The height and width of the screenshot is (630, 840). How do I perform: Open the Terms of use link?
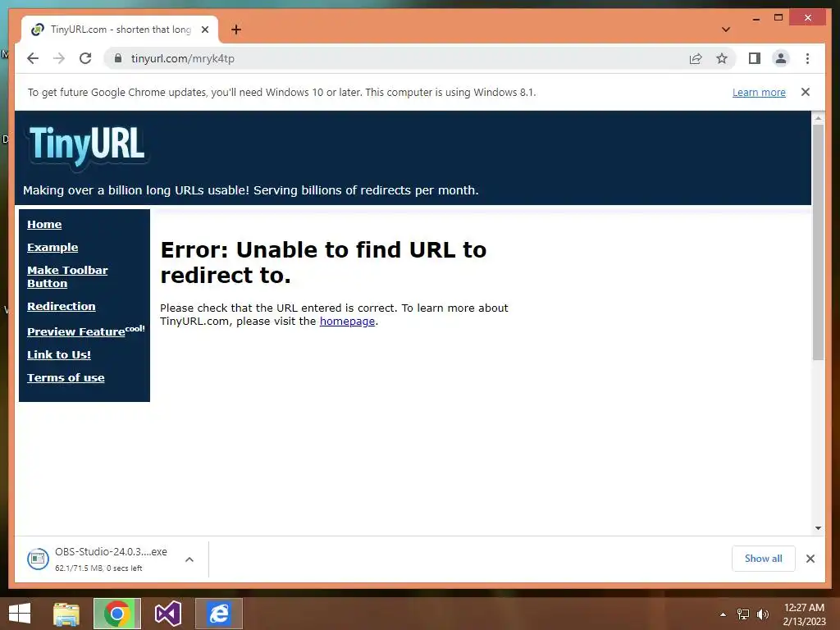coord(66,377)
